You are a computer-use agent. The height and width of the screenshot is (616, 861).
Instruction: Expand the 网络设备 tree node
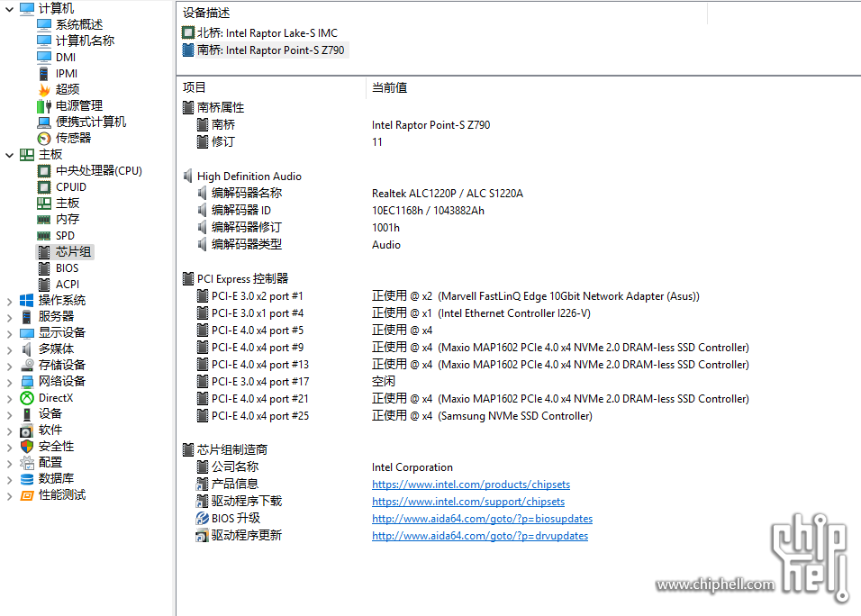click(9, 382)
